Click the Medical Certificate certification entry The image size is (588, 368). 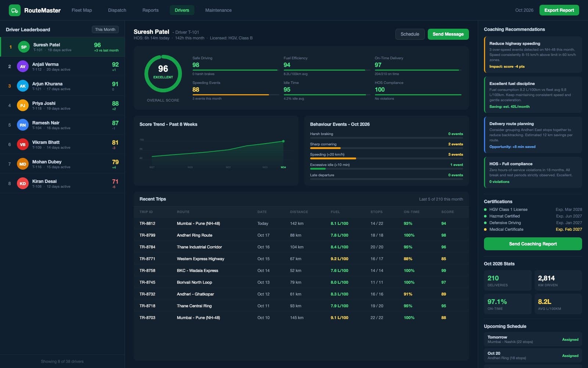coord(533,229)
